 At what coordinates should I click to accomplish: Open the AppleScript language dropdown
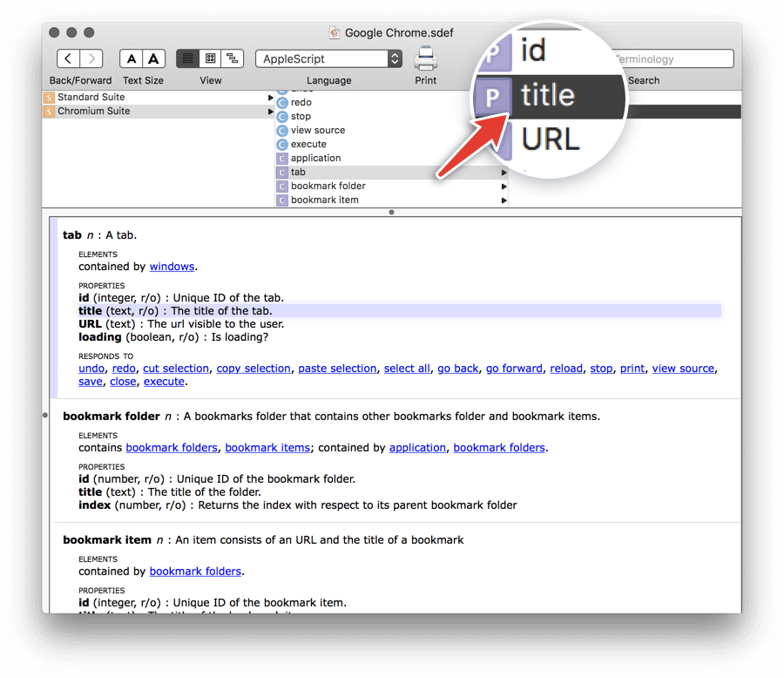328,59
